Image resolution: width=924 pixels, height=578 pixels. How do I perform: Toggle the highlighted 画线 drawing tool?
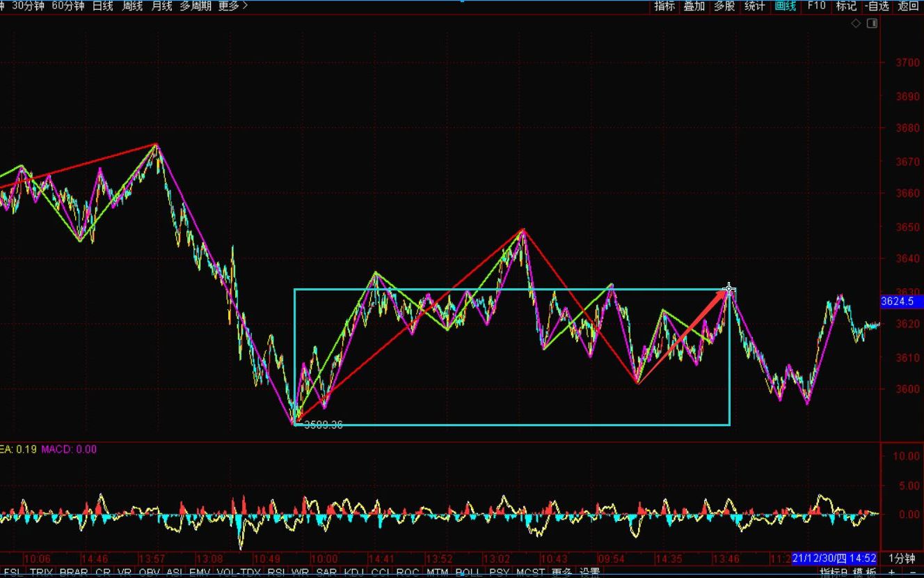785,6
